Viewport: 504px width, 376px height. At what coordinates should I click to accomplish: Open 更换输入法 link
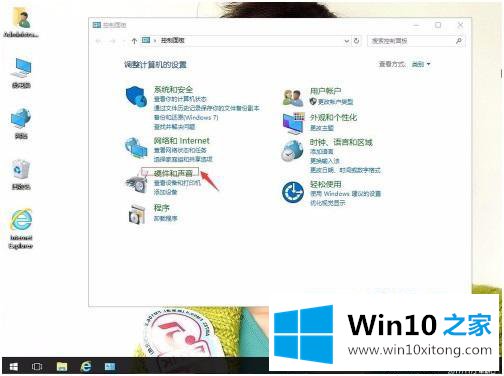pos(325,161)
